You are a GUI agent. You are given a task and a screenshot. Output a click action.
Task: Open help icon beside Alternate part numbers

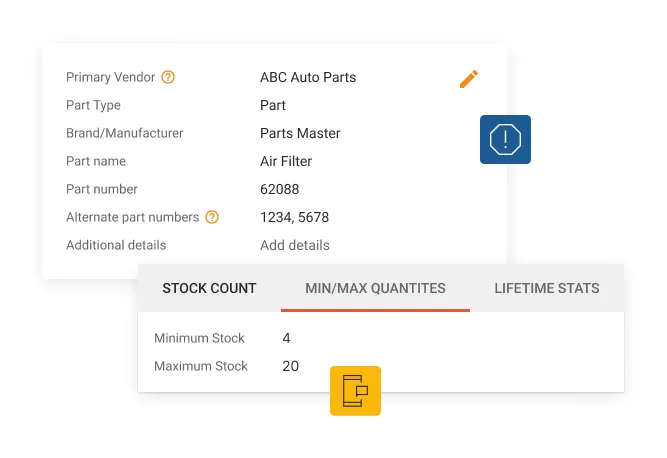pyautogui.click(x=212, y=217)
